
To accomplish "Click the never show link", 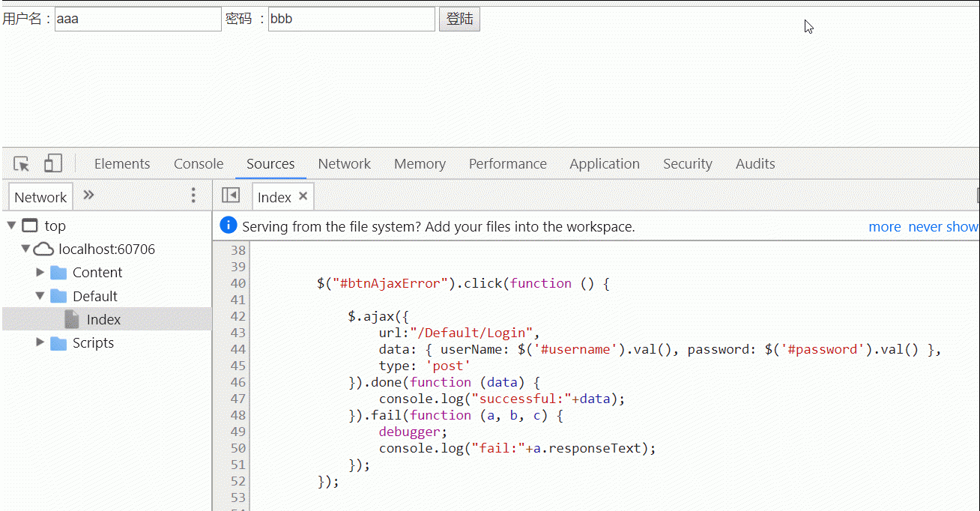I will (943, 226).
